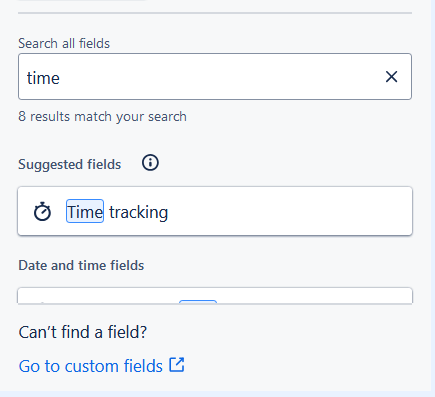435x397 pixels.
Task: Clear the search with the X icon
Action: pos(391,77)
